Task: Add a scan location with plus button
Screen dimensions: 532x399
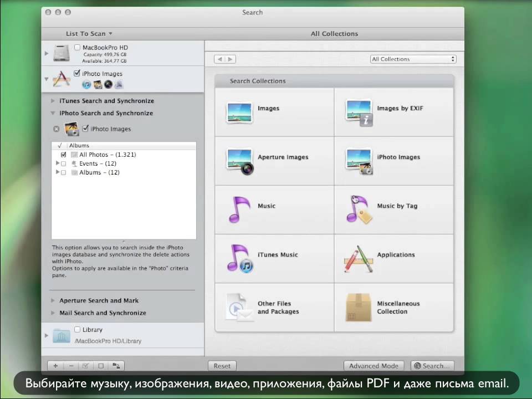Action: pos(55,366)
